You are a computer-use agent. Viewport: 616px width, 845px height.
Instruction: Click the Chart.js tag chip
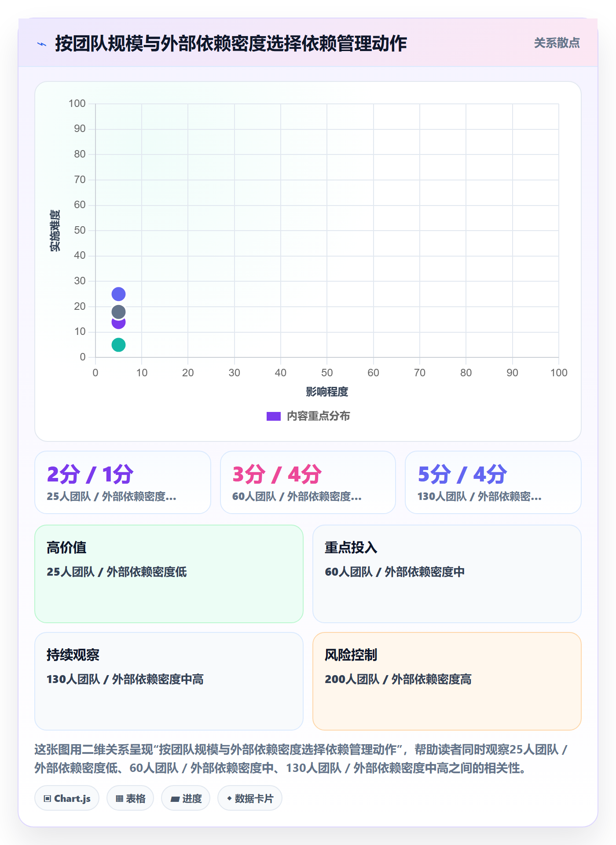click(67, 798)
